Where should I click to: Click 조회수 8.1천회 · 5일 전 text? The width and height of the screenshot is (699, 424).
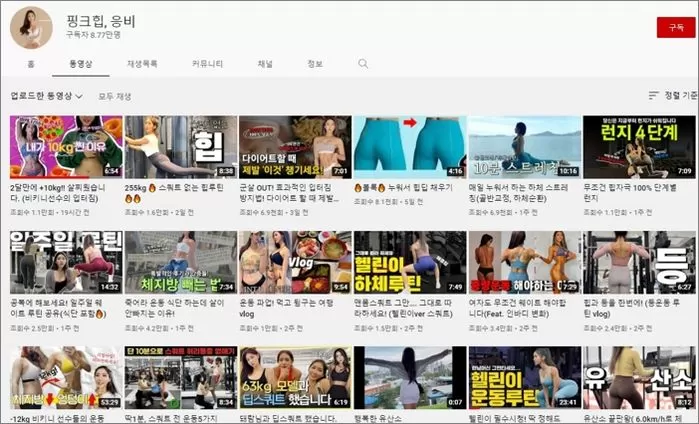388,202
